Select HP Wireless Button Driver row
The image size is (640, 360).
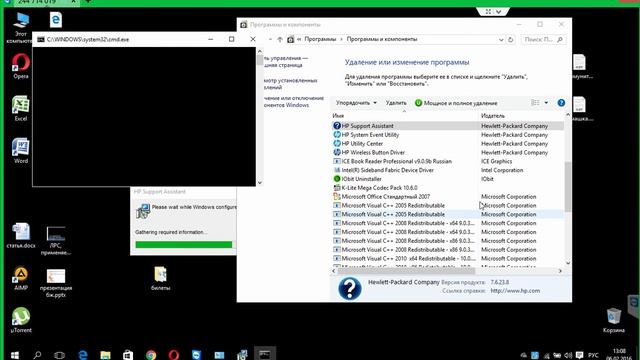pos(448,152)
